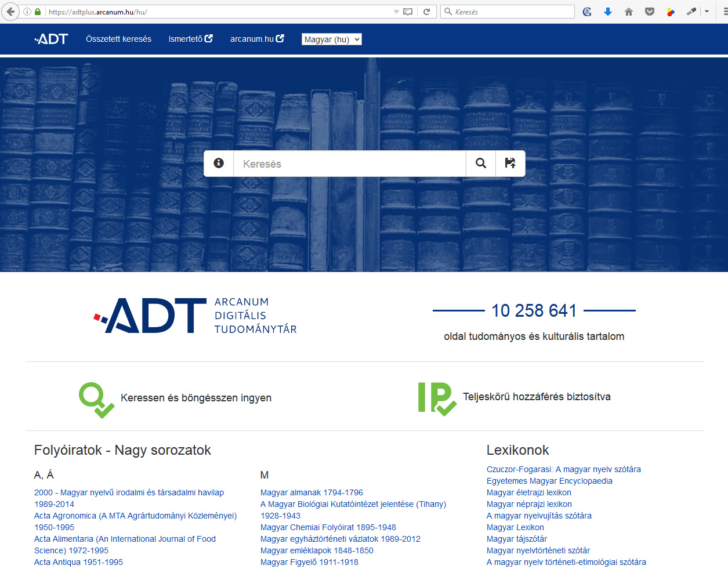Open Magyar néprajzi lexikon link
The image size is (728, 569).
point(529,504)
